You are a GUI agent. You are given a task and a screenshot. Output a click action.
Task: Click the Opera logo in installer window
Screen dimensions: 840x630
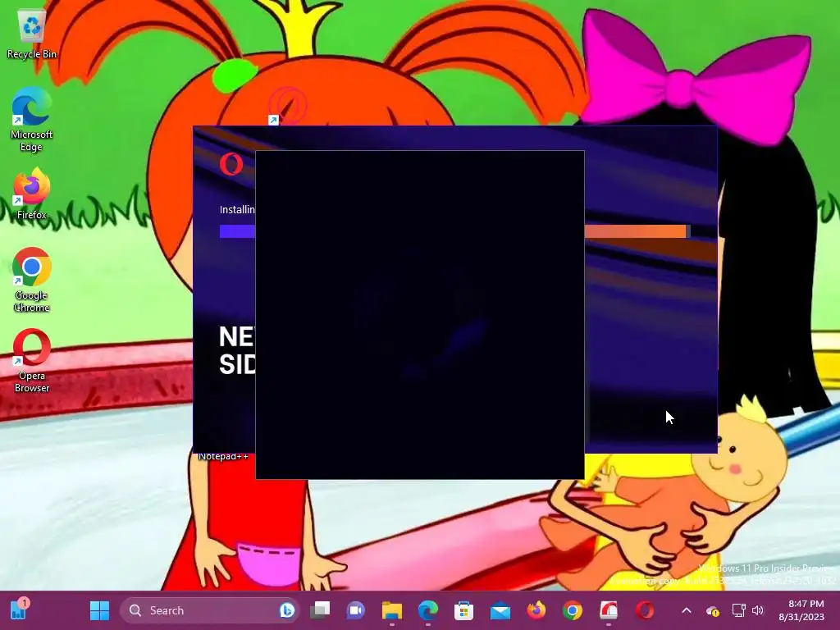click(x=231, y=164)
